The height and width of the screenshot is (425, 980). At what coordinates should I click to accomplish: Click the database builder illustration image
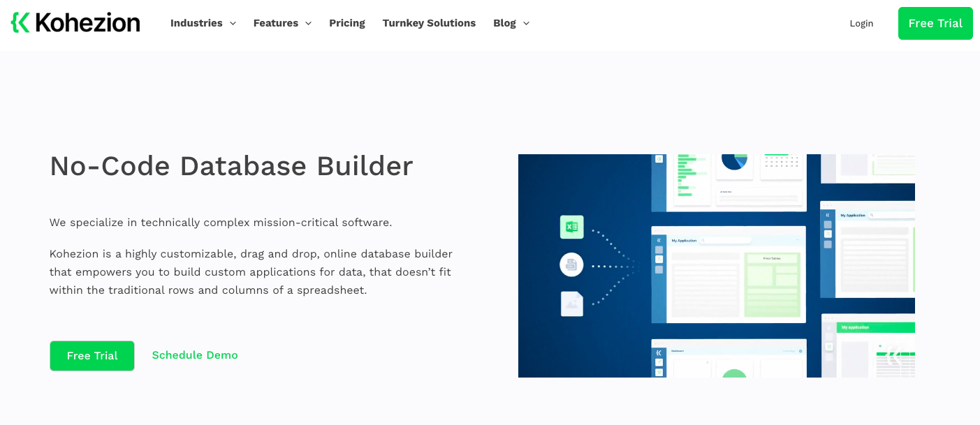coord(717,266)
